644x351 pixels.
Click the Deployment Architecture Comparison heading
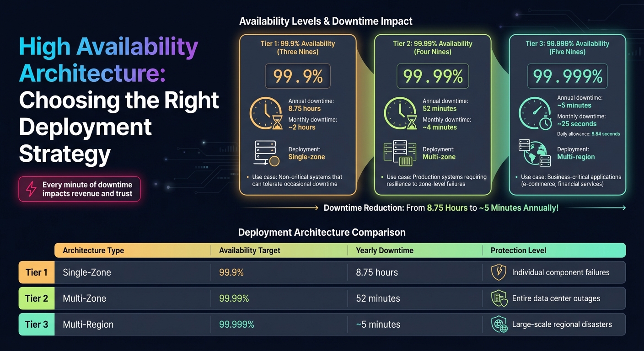pyautogui.click(x=322, y=232)
